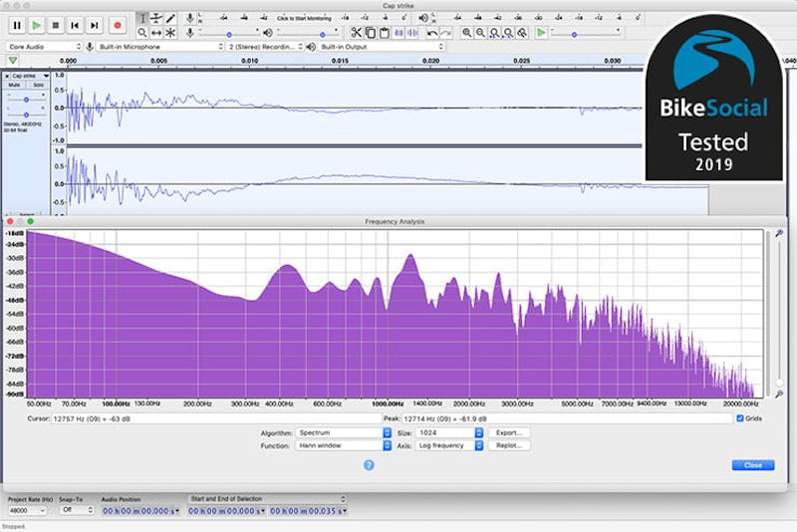
Task: Click the Zoom Out icon
Action: coord(480,33)
